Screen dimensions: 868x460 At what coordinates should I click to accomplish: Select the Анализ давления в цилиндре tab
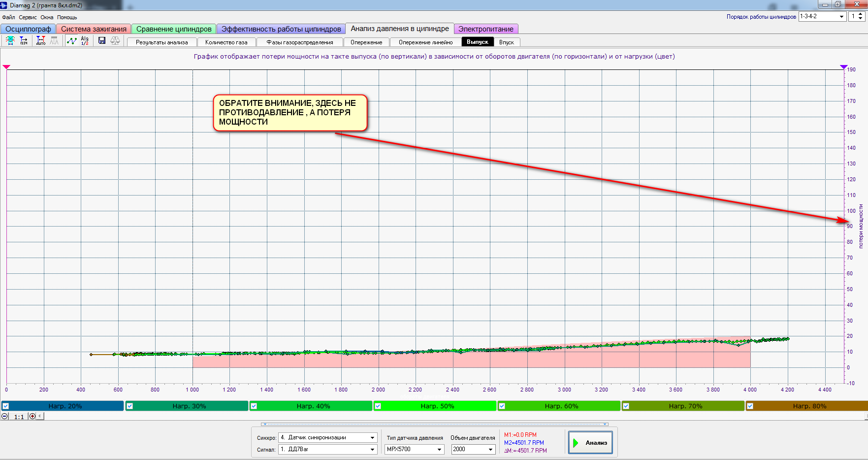[x=400, y=29]
